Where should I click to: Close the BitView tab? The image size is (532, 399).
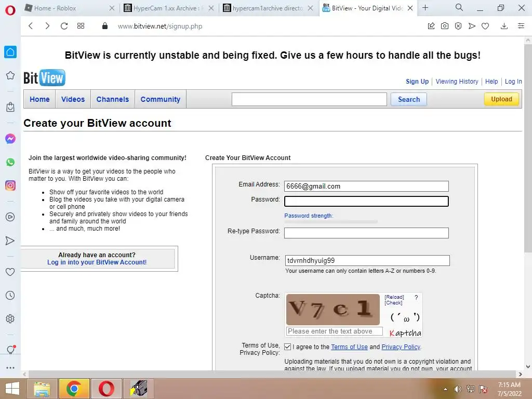(410, 8)
